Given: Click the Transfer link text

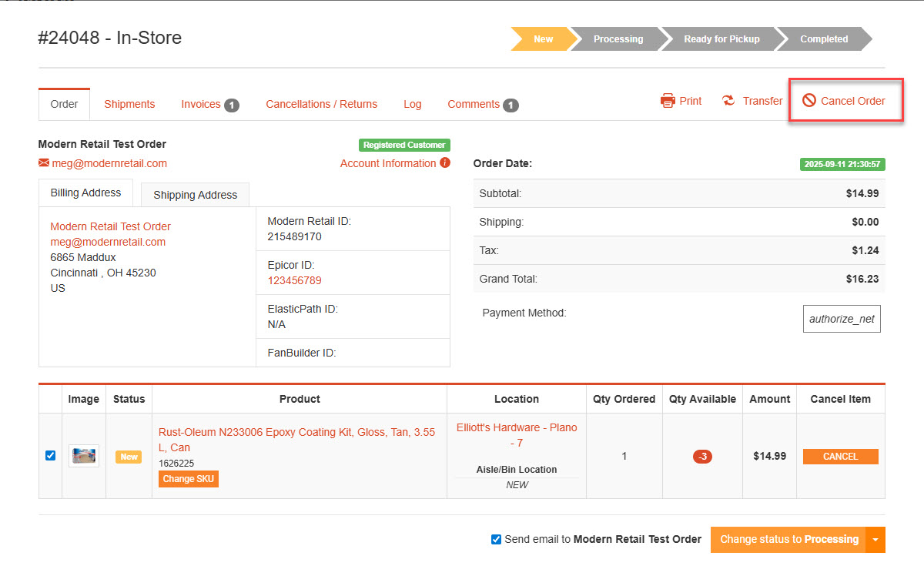Looking at the screenshot, I should (x=762, y=101).
